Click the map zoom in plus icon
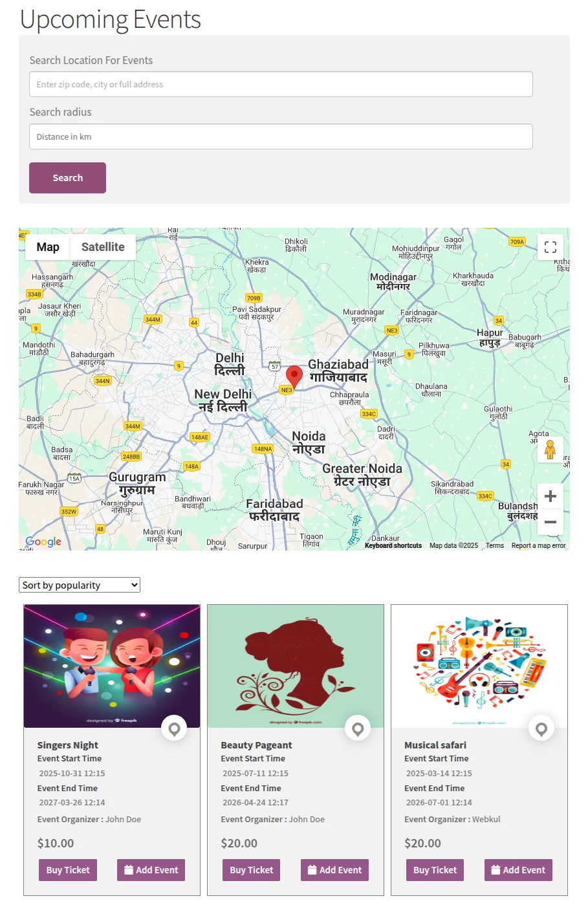Viewport: 588px width, 905px height. (550, 496)
